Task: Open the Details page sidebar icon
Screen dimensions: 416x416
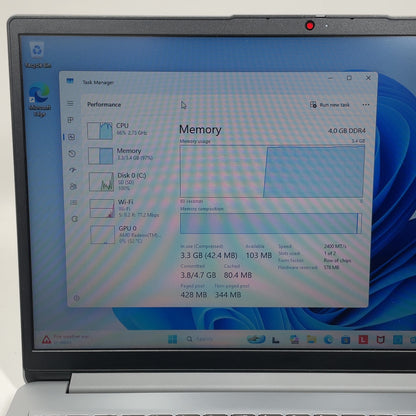Action: [74, 203]
